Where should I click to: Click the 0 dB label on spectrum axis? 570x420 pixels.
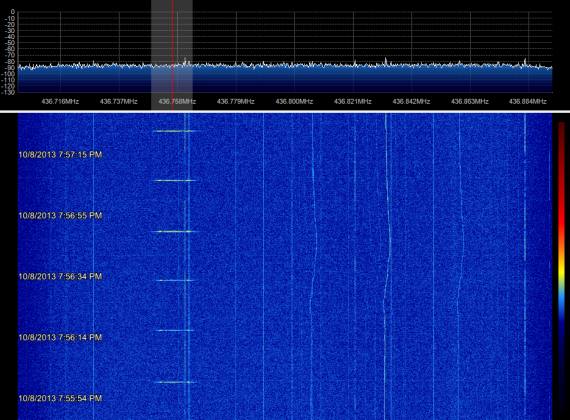coord(13,12)
